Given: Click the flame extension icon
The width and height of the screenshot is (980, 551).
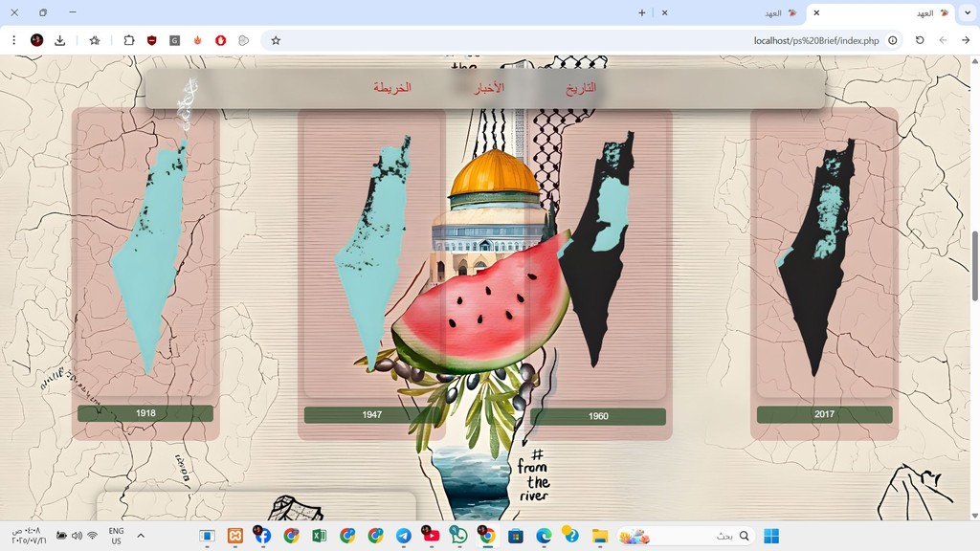Looking at the screenshot, I should 197,40.
